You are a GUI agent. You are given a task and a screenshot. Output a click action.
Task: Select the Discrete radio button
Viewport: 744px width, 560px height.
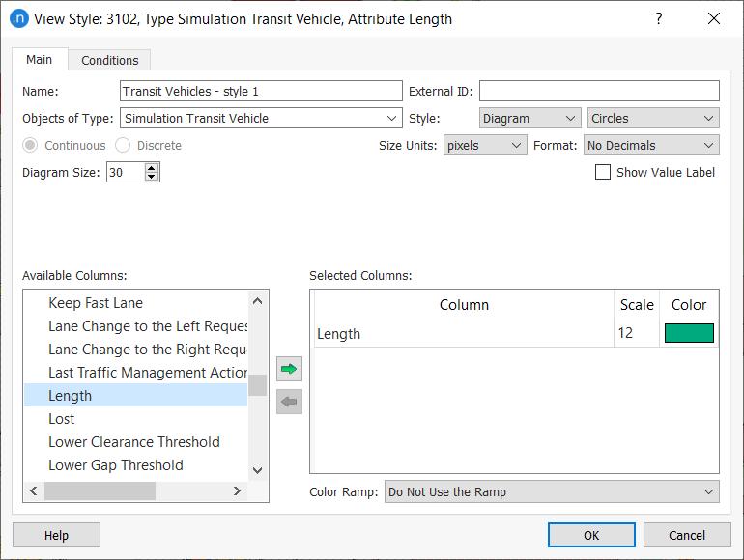click(123, 145)
